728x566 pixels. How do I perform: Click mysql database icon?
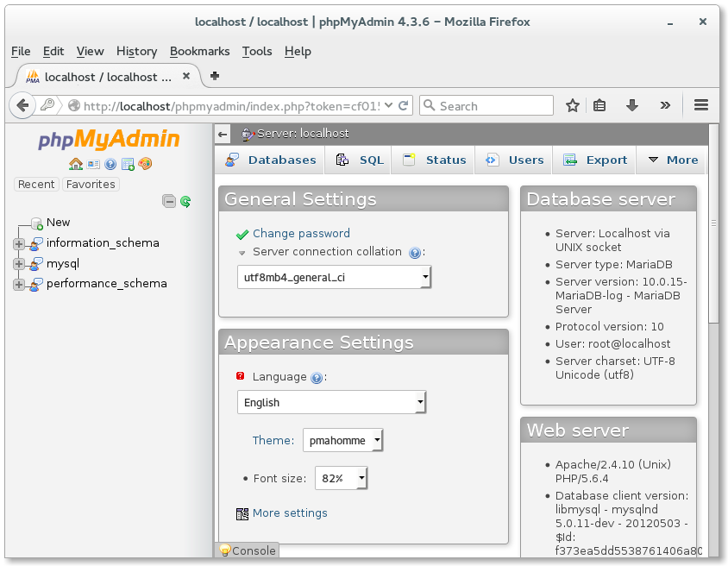coord(36,264)
